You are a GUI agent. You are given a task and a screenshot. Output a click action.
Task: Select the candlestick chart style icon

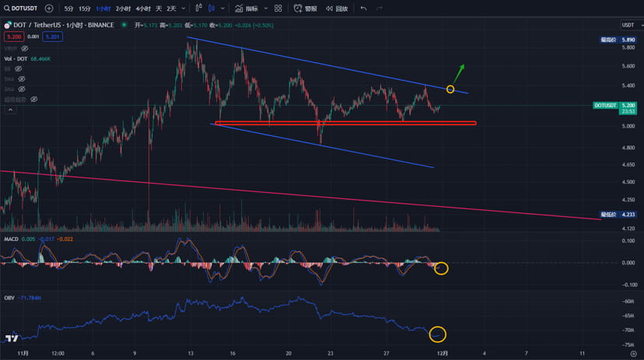click(212, 9)
